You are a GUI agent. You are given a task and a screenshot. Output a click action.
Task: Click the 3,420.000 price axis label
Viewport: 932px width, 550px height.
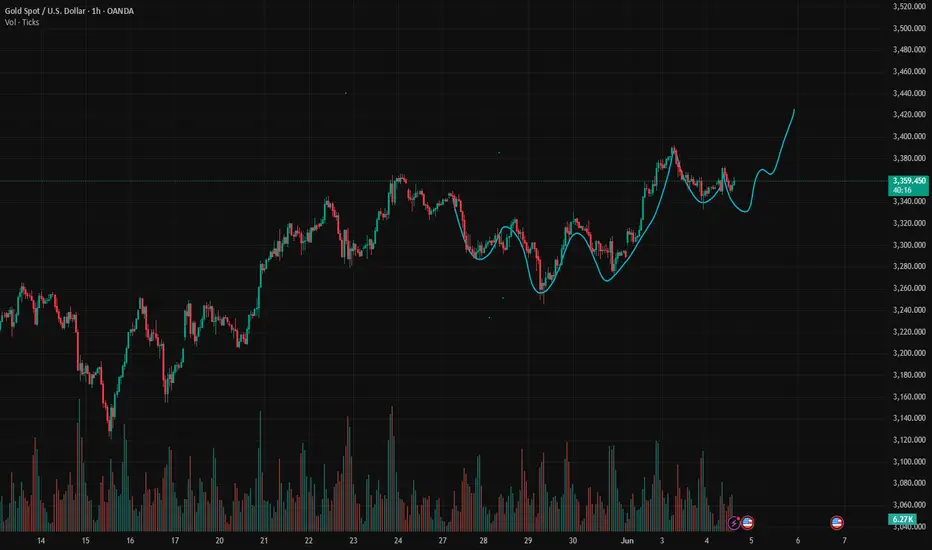click(909, 114)
